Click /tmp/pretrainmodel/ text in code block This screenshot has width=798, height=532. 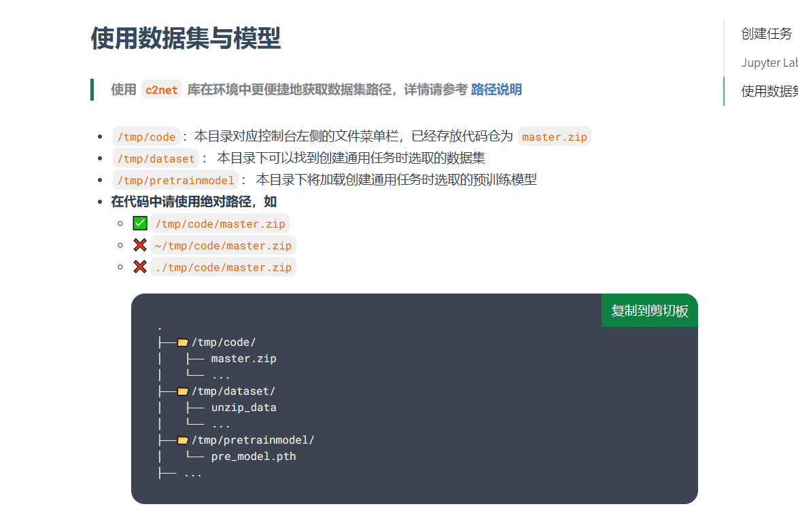click(253, 440)
